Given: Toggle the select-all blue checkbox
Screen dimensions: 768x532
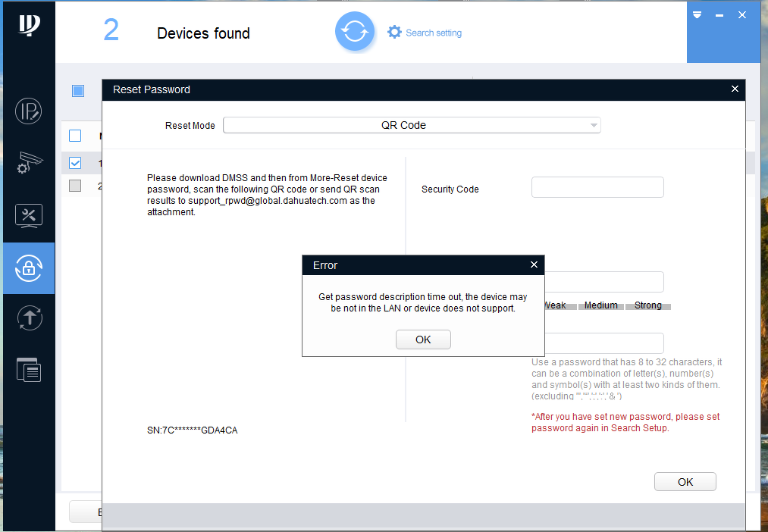Looking at the screenshot, I should 78,90.
